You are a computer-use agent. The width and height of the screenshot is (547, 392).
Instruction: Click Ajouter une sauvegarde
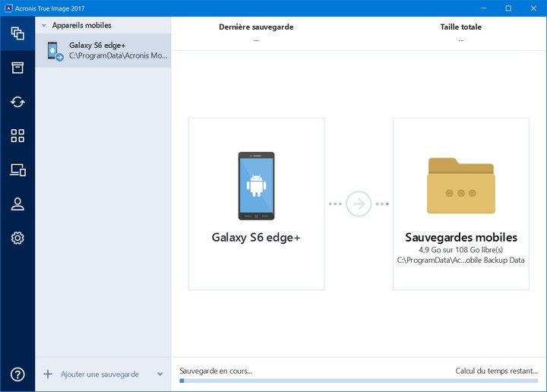click(100, 375)
